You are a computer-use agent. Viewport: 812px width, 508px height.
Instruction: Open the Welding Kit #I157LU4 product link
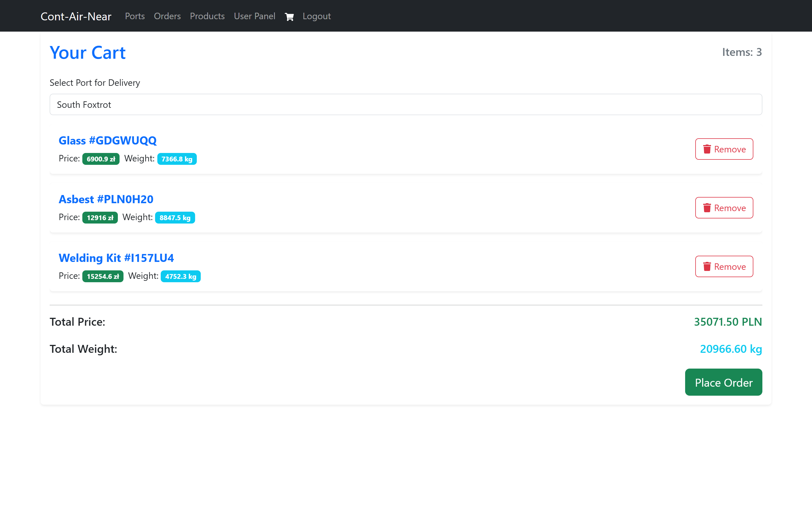(x=116, y=258)
